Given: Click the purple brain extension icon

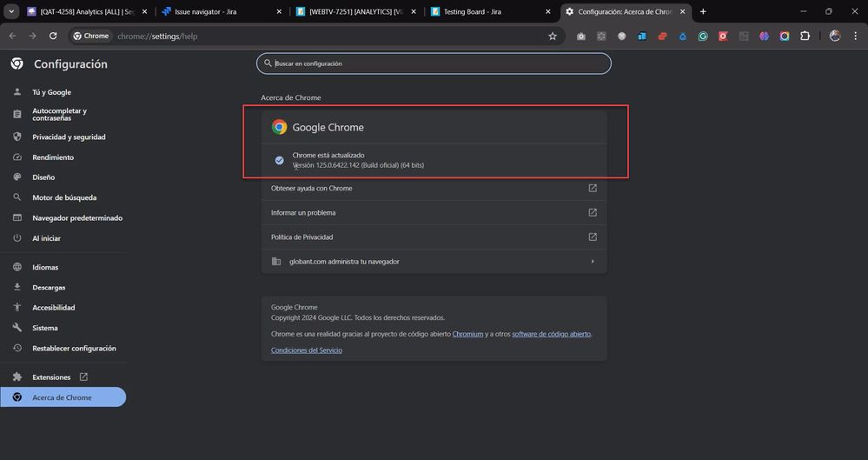Looking at the screenshot, I should coord(764,36).
